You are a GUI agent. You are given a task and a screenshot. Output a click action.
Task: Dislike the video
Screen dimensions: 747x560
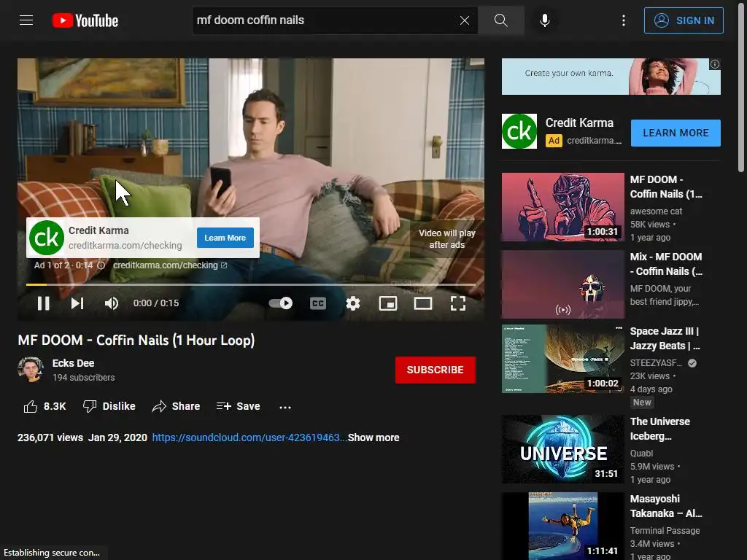tap(109, 406)
